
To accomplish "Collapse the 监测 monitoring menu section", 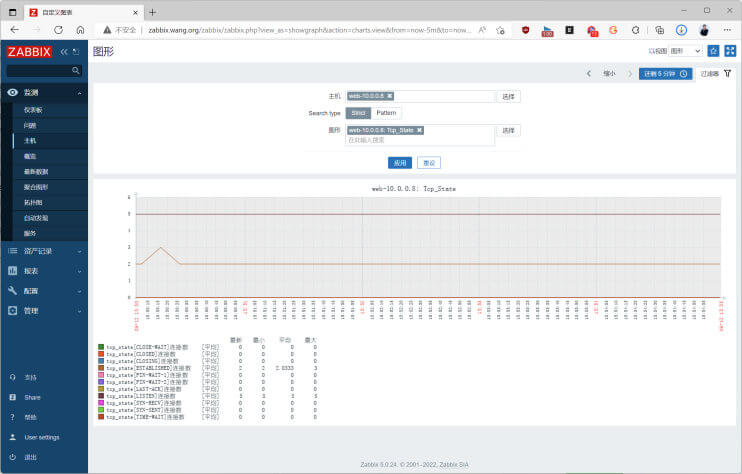I will click(x=44, y=93).
